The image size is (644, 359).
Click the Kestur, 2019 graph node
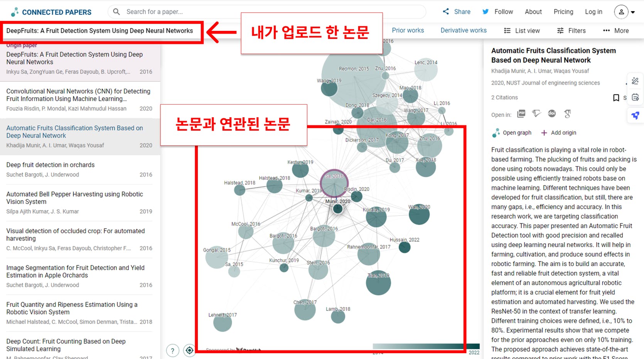pyautogui.click(x=300, y=169)
